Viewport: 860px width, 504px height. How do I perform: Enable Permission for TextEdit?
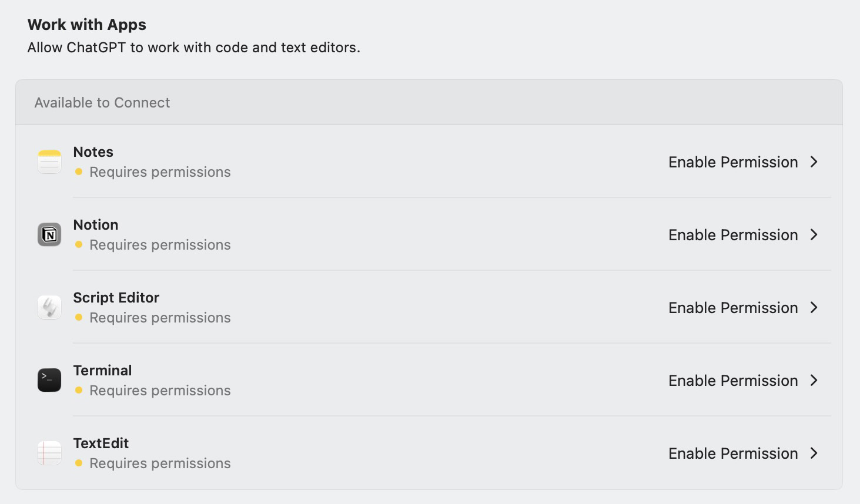pyautogui.click(x=733, y=453)
